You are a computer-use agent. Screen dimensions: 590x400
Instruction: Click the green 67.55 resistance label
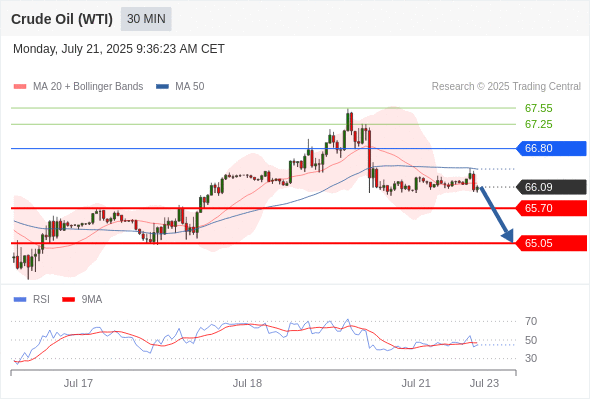538,108
